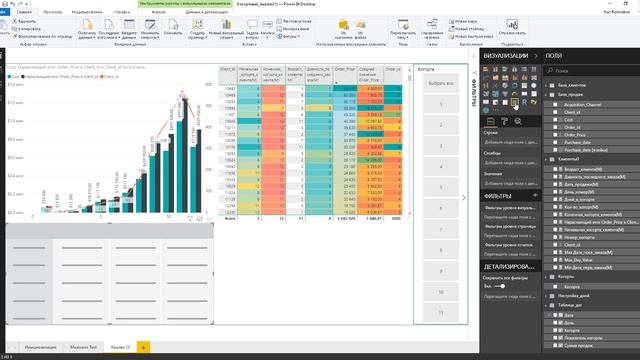The width and height of the screenshot is (640, 360).
Task: Check the Возраст_клиента(М) field checkbox
Action: click(x=555, y=169)
